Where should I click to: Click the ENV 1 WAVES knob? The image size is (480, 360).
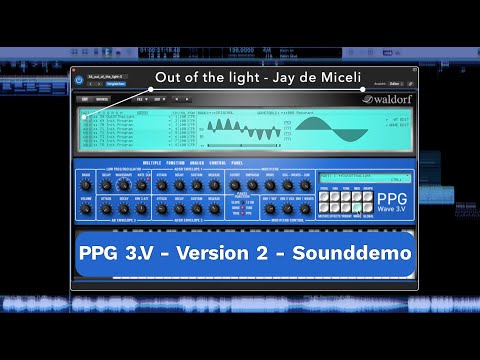pyautogui.click(x=305, y=209)
